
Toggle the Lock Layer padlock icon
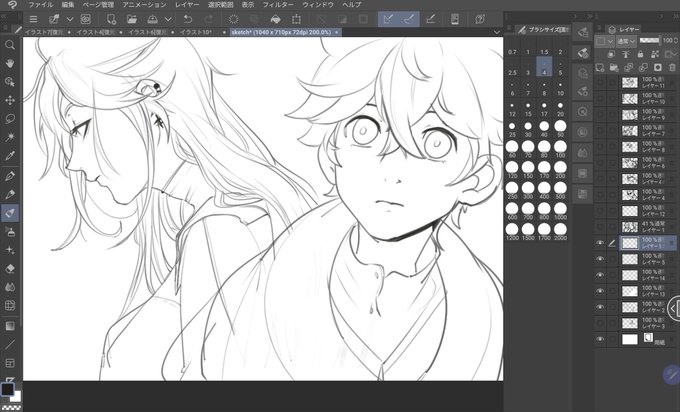point(640,54)
